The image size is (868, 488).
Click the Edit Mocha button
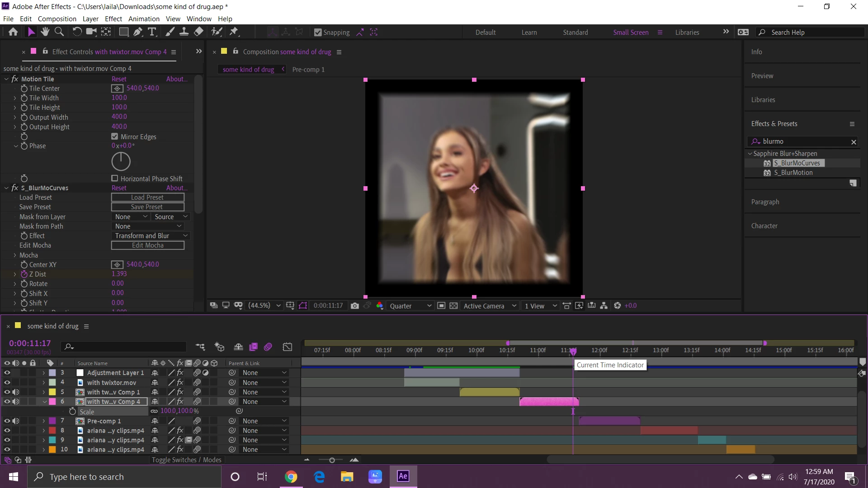click(147, 245)
